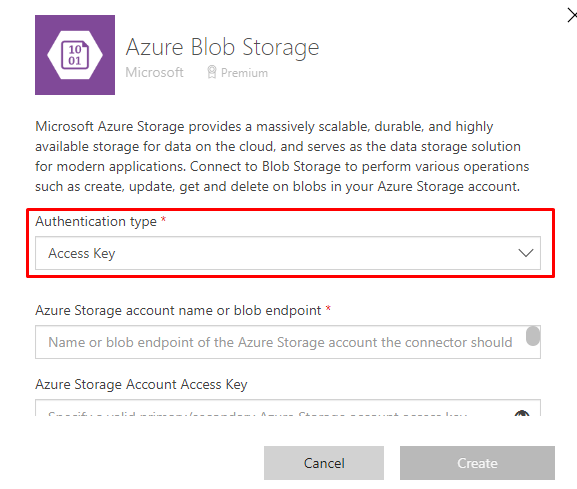Focus the Storage Account Access Key field
This screenshot has width=577, height=489.
288,408
